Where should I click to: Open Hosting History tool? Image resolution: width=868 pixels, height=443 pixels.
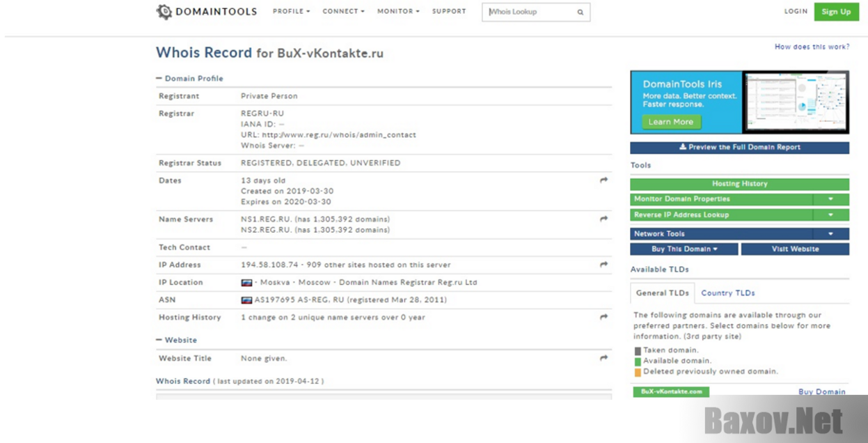pyautogui.click(x=739, y=184)
